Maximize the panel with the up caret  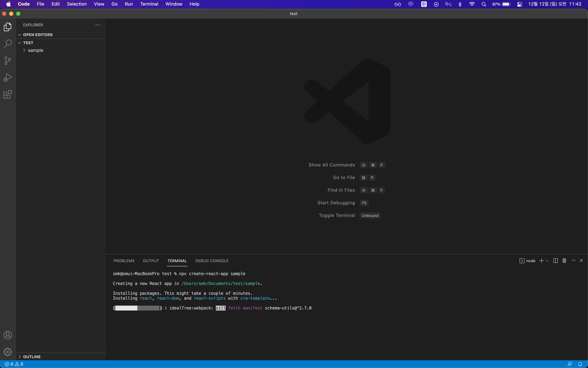coord(574,260)
